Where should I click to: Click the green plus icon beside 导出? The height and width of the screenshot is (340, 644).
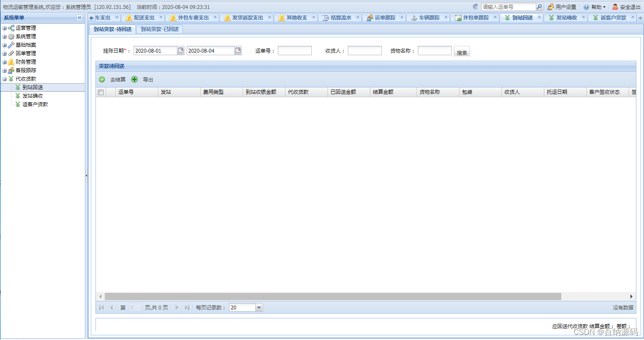[x=134, y=79]
